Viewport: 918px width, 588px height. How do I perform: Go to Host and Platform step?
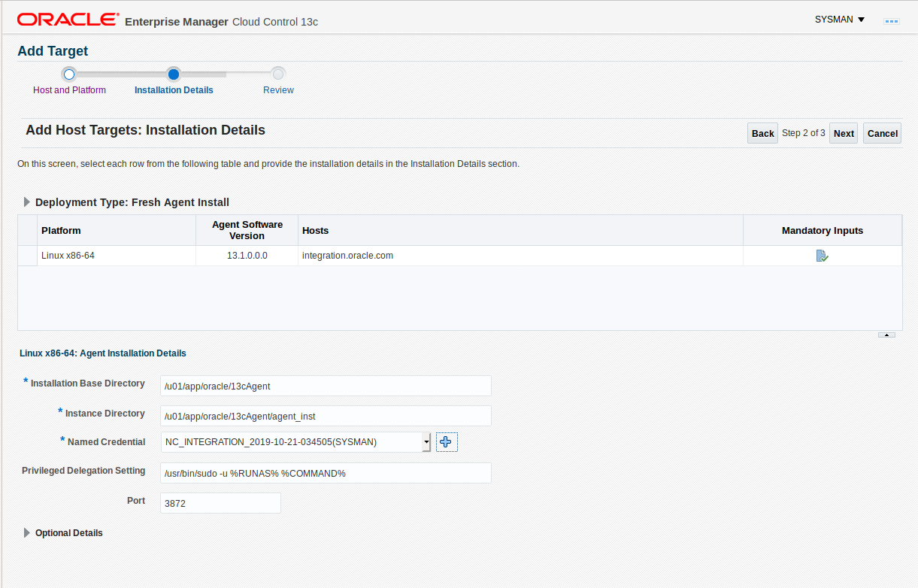tap(69, 90)
